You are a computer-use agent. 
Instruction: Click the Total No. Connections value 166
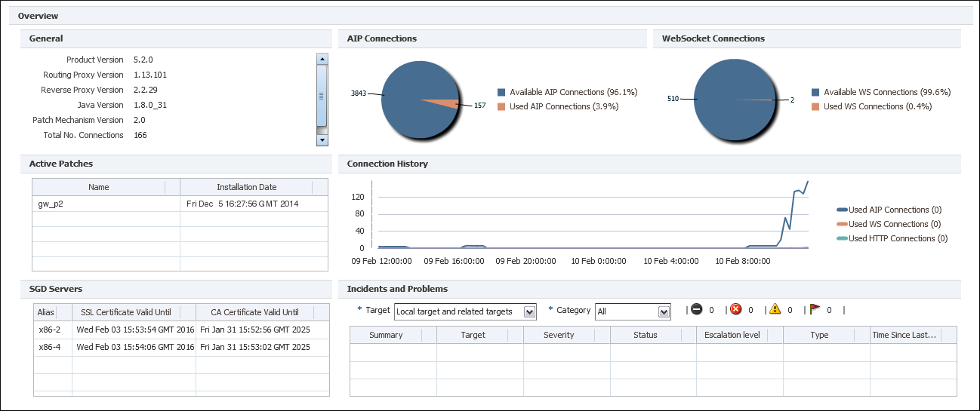tap(140, 135)
